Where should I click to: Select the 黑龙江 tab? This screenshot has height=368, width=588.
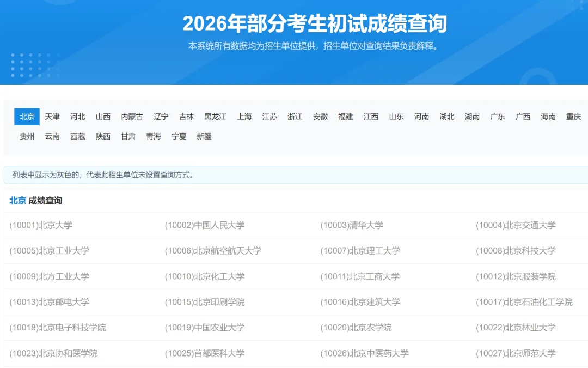coord(215,117)
